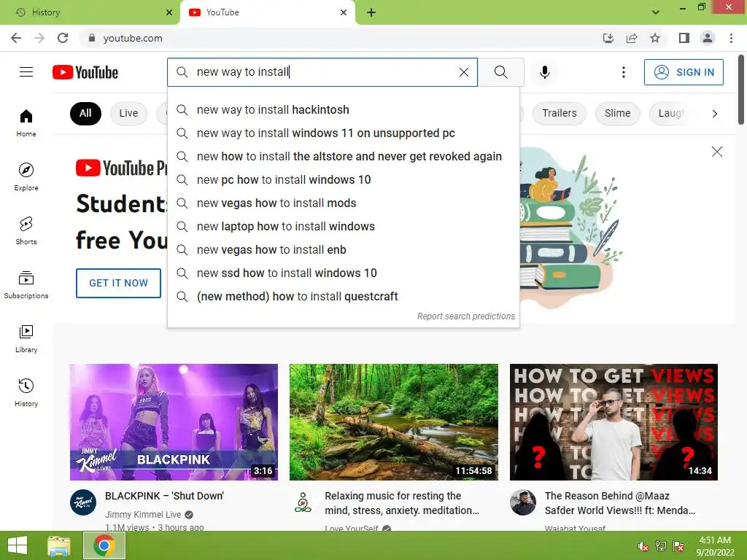
Task: Click the install app icon in address bar
Action: coord(608,38)
